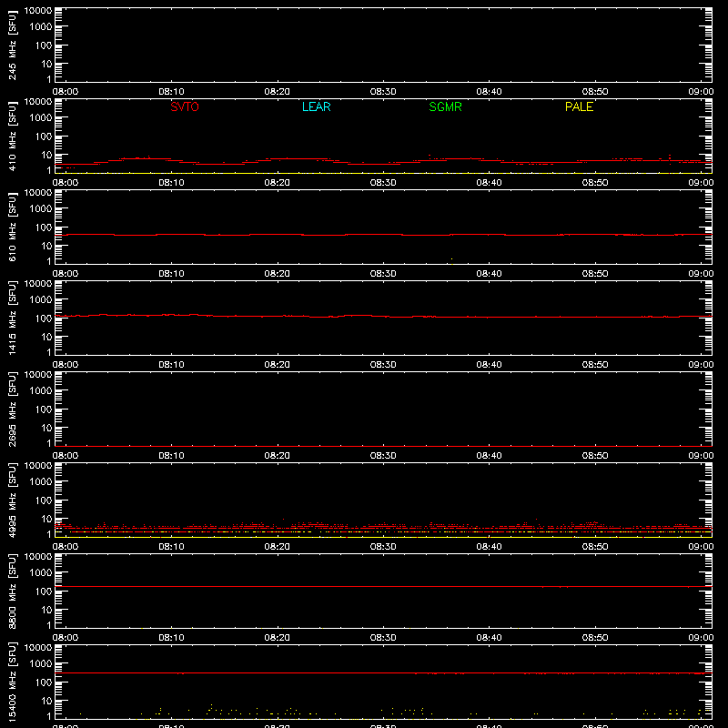The height and width of the screenshot is (728, 728).
Task: Click 08:00 time label below 610 MHz plot
Action: 66,274
